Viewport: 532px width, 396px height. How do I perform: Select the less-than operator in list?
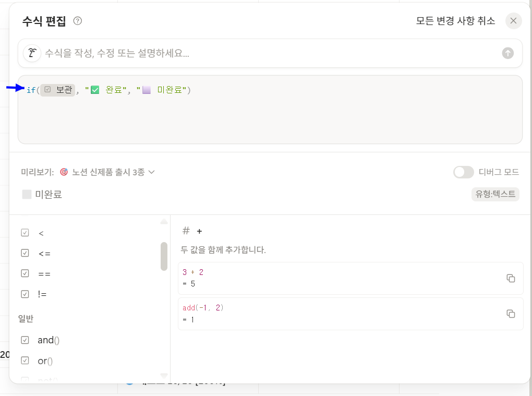(88, 233)
